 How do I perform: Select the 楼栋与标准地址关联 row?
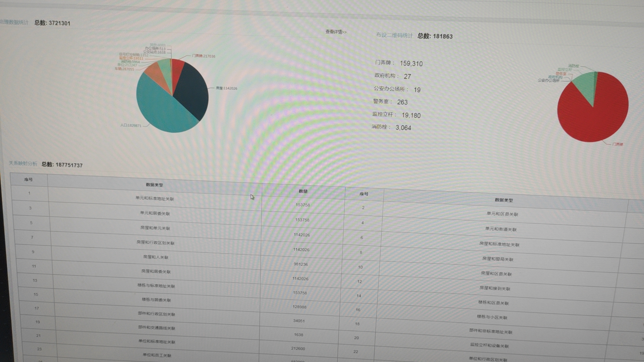(156, 286)
